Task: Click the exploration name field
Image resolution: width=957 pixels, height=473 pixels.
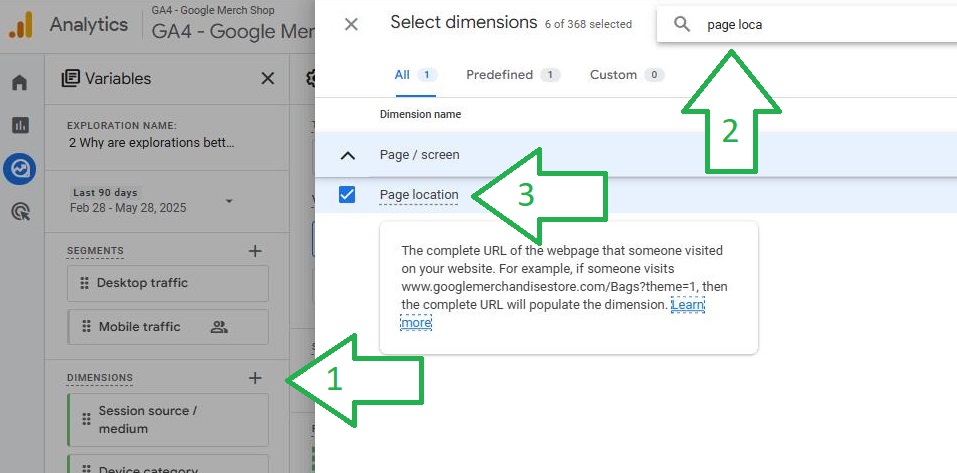Action: pyautogui.click(x=151, y=143)
